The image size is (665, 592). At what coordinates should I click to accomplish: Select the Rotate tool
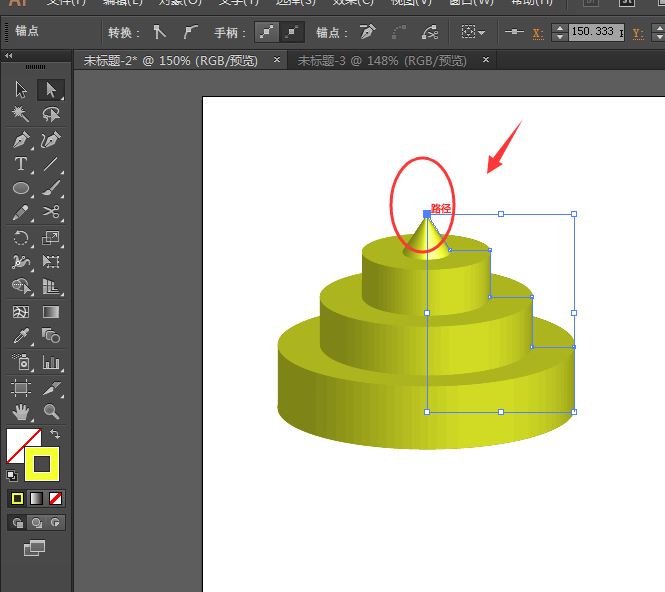(21, 238)
